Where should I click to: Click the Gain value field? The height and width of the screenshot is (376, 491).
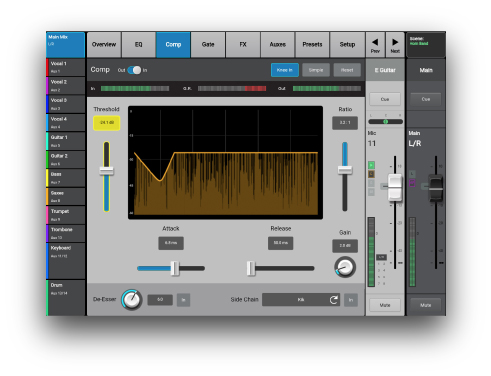point(345,246)
